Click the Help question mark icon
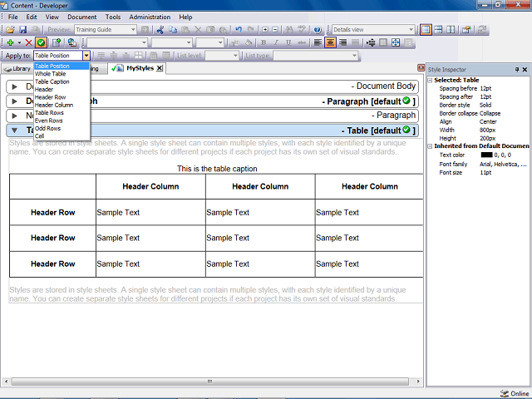The height and width of the screenshot is (399, 532). pyautogui.click(x=318, y=30)
